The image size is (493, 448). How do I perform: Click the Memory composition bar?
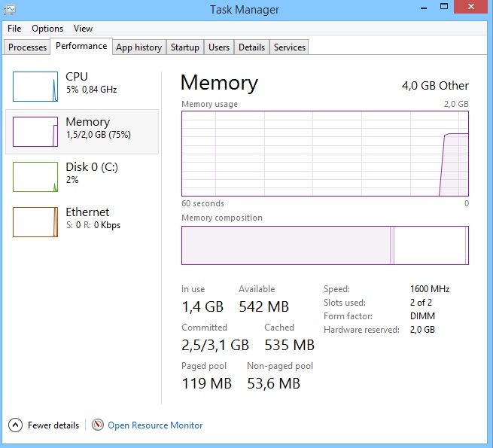325,245
